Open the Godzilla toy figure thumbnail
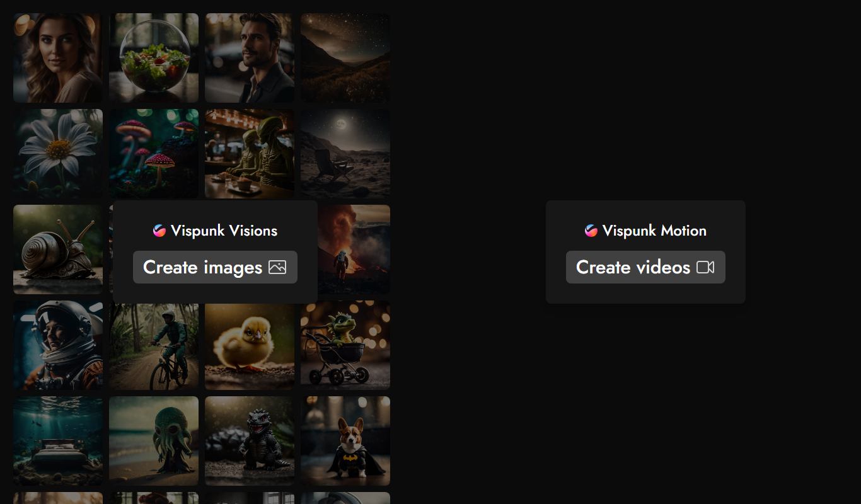Viewport: 861px width, 504px height. (250, 441)
